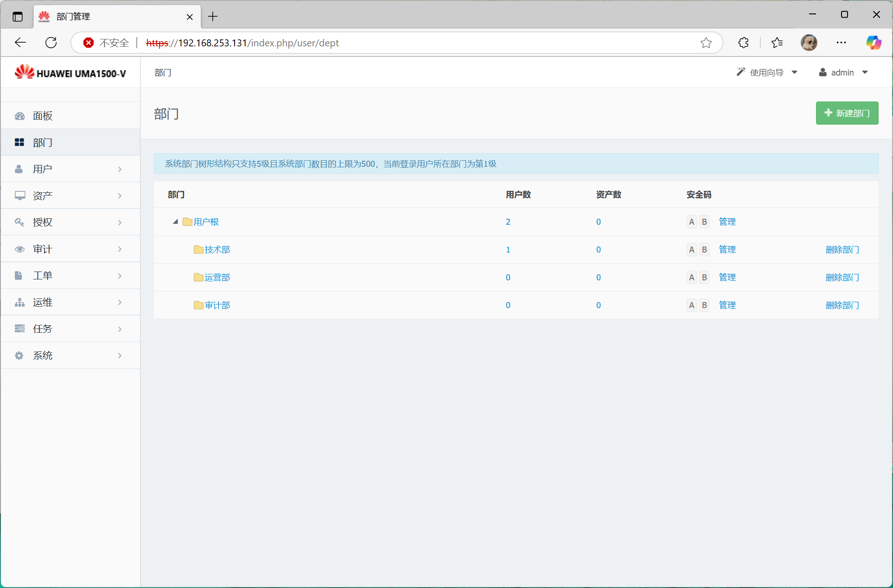Toggle security code B for 技术部
This screenshot has width=893, height=588.
tap(704, 250)
